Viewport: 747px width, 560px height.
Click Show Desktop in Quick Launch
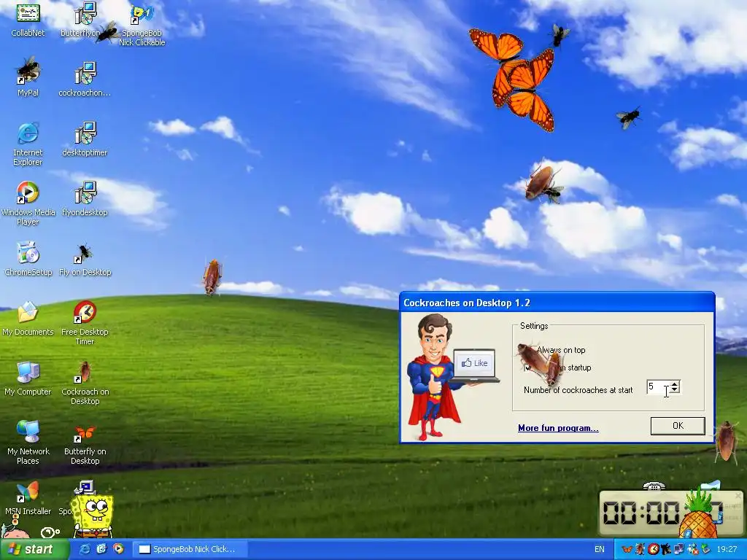pyautogui.click(x=101, y=549)
